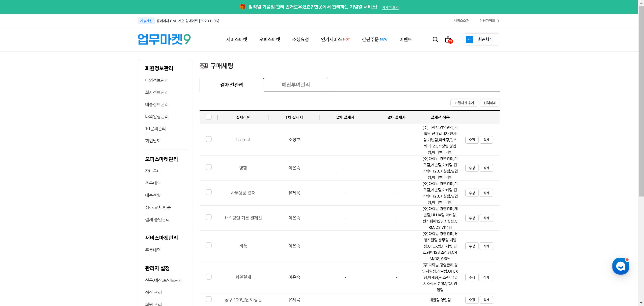
Task: Click the 업무마켓9 logo
Action: pos(164,39)
